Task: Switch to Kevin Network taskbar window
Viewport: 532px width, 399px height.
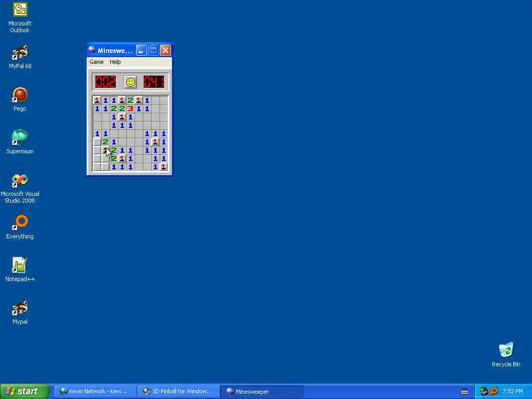Action: pyautogui.click(x=95, y=391)
